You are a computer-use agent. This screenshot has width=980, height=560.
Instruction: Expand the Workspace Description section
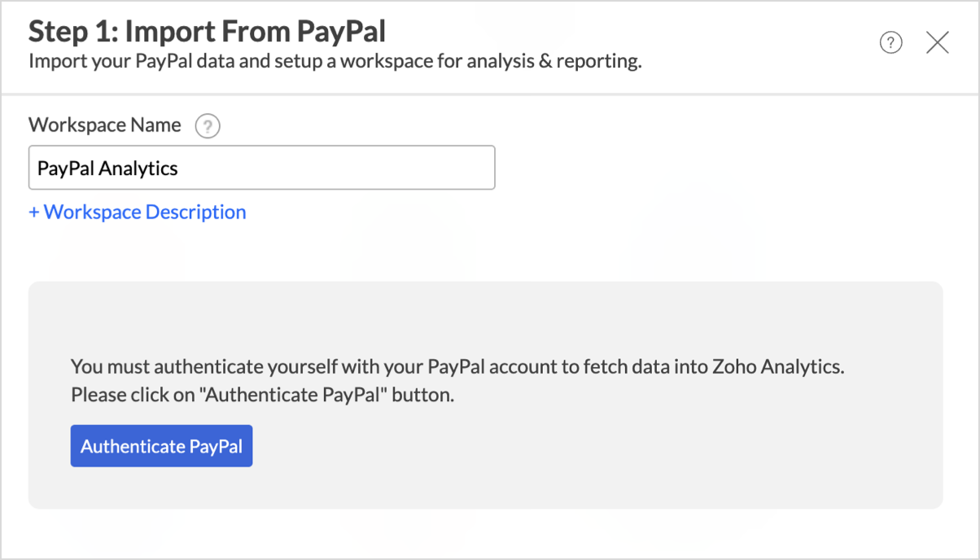138,212
